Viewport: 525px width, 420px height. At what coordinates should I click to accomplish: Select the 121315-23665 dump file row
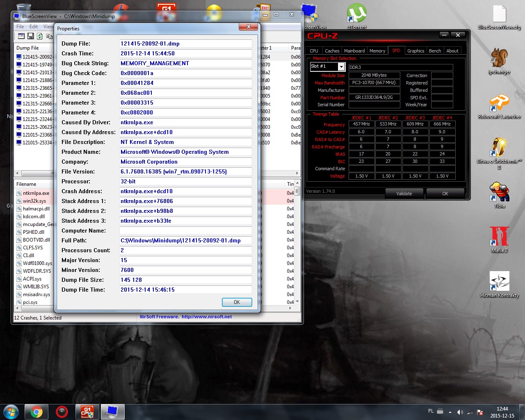pos(35,88)
